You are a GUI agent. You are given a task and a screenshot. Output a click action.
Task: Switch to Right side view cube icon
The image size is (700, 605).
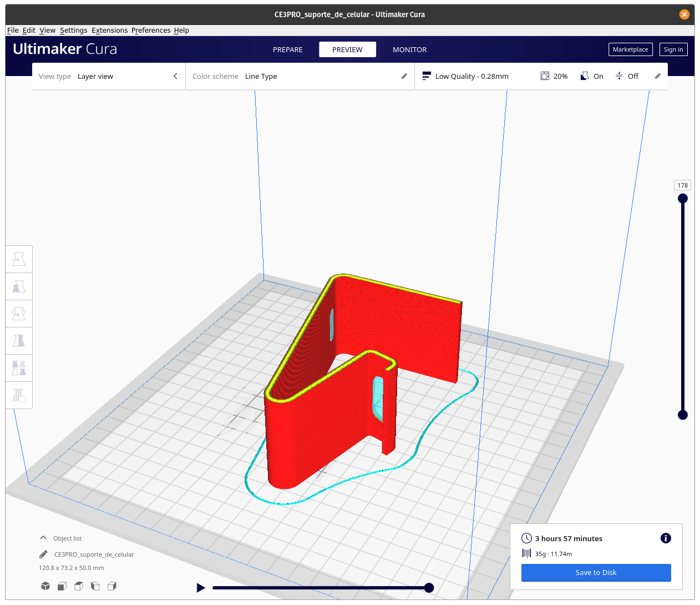pos(112,586)
